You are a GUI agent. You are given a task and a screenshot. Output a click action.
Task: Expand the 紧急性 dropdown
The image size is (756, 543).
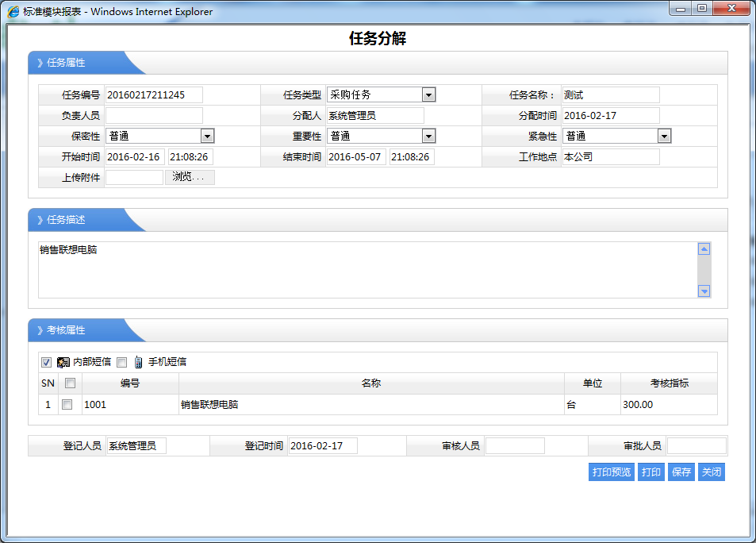[x=664, y=137]
